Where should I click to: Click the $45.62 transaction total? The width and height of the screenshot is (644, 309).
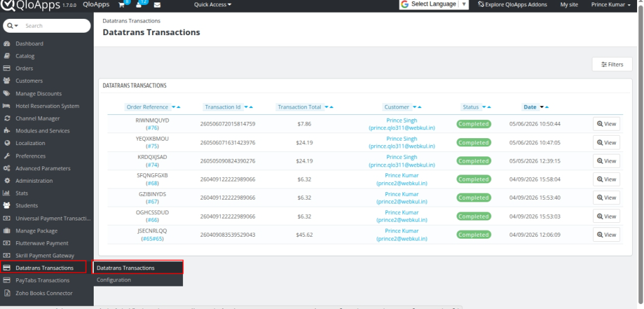(x=304, y=235)
